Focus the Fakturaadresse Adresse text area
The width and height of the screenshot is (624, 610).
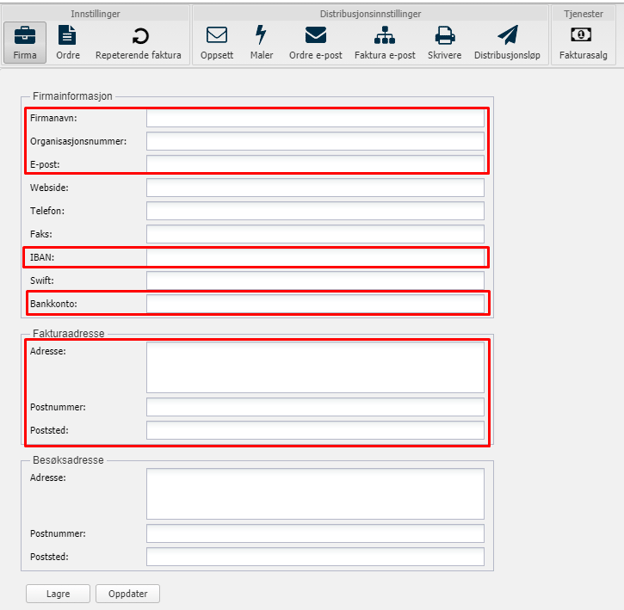(x=315, y=368)
